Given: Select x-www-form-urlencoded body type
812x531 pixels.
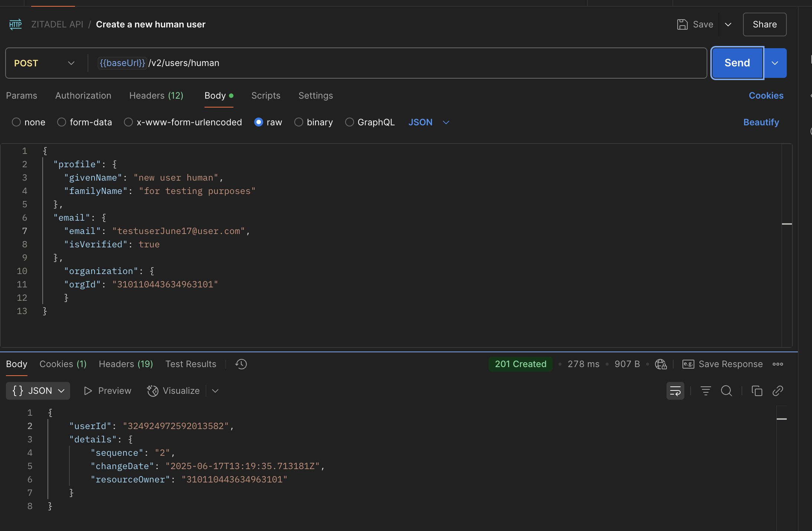Looking at the screenshot, I should click(128, 122).
